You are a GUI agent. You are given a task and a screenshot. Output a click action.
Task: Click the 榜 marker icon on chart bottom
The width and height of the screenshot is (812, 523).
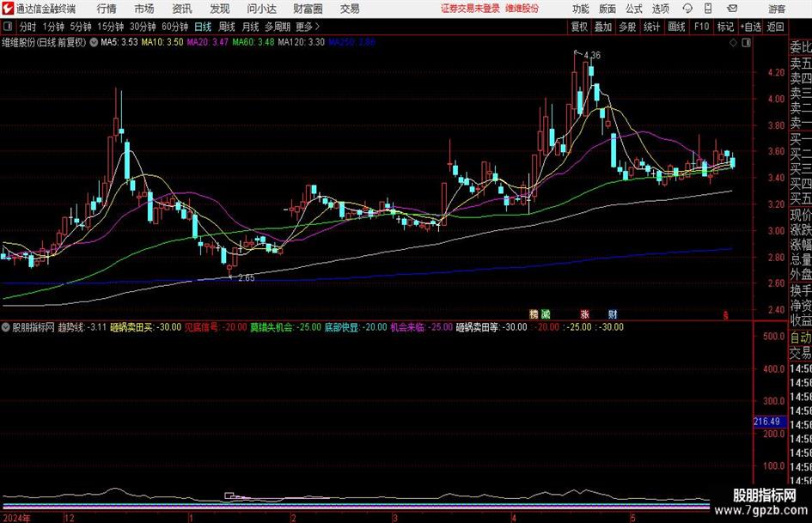click(x=534, y=313)
